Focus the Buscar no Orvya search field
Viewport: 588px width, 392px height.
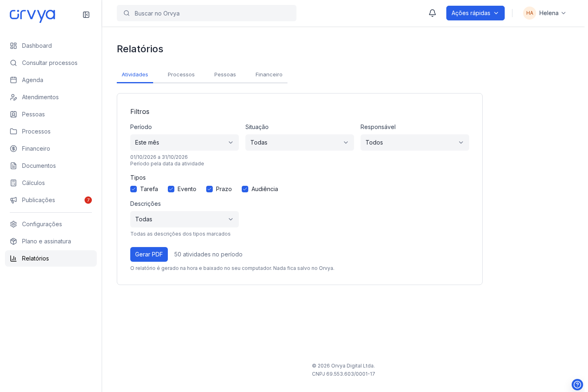coord(207,13)
